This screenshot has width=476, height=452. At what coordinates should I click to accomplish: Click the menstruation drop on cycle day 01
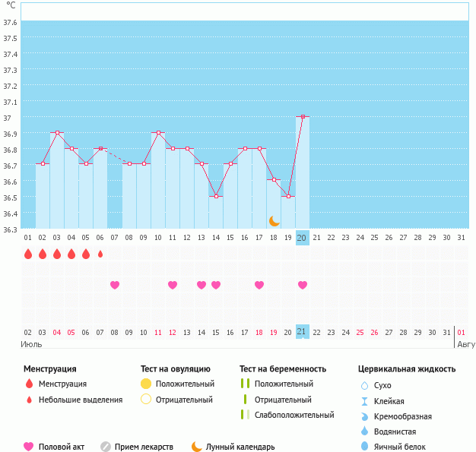coord(28,254)
